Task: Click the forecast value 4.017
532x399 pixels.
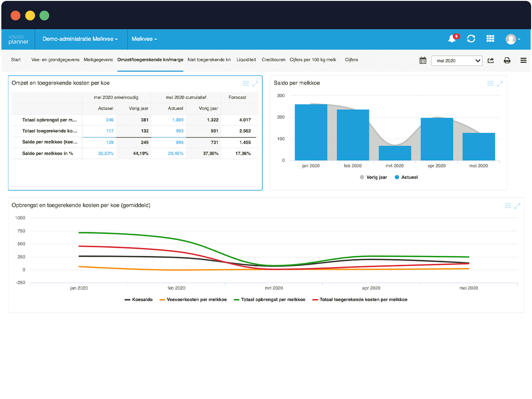Action: click(245, 120)
